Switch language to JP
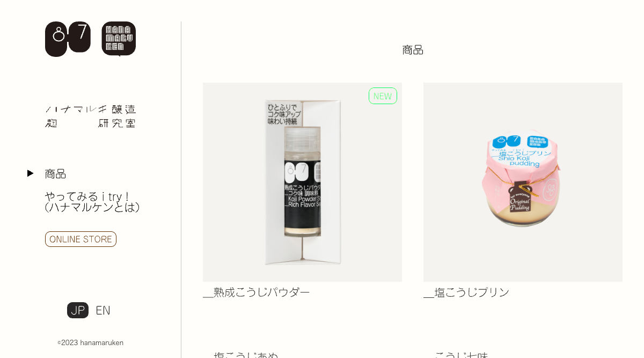644x358 pixels. 78,310
